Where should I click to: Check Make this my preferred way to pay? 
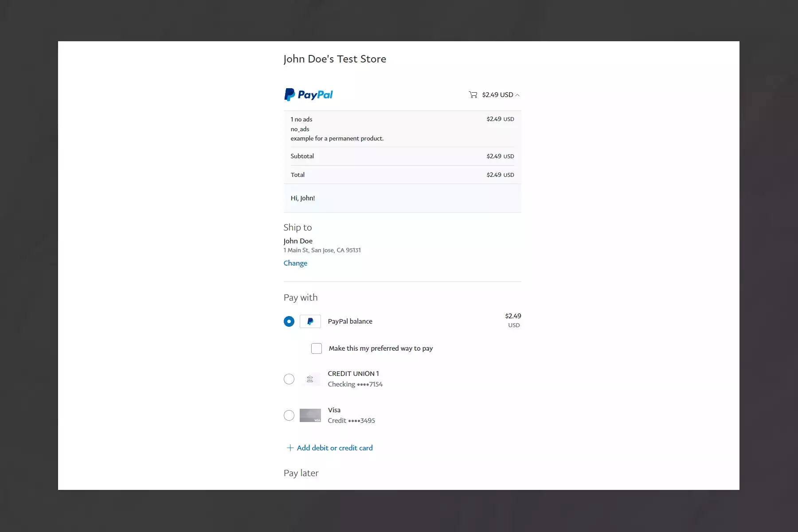click(317, 348)
